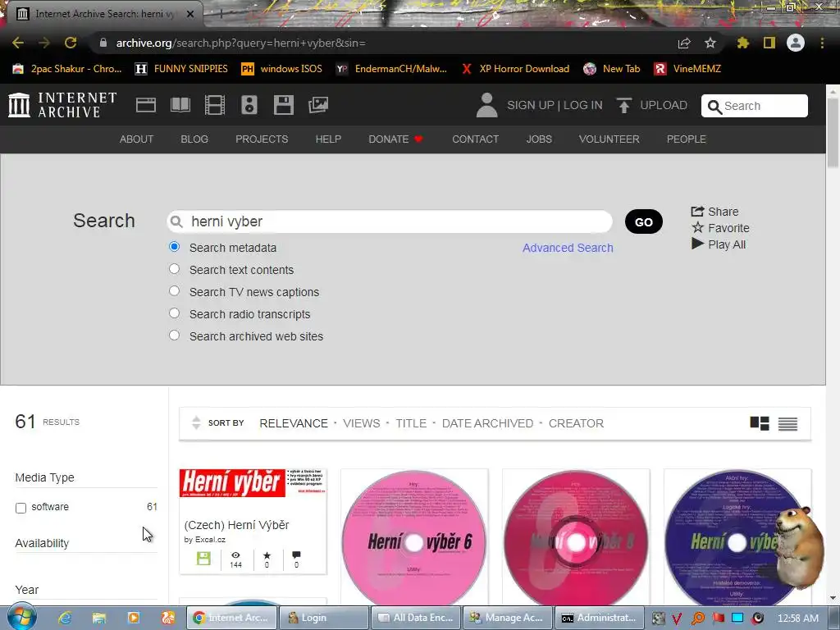Open the Texts book icon
This screenshot has height=630, width=840.
(180, 105)
